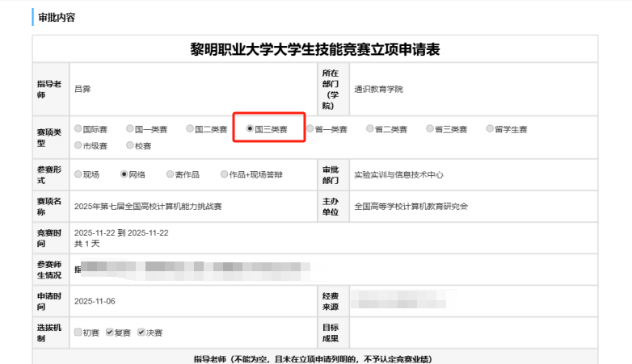Image resolution: width=632 pixels, height=364 pixels.
Task: Select the 校赛 radio button
Action: [x=130, y=145]
